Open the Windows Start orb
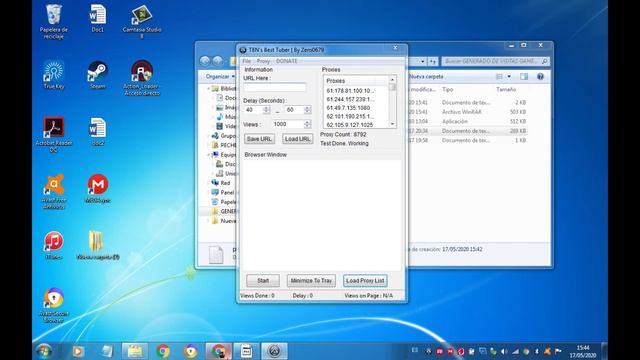The image size is (640, 360). click(44, 351)
